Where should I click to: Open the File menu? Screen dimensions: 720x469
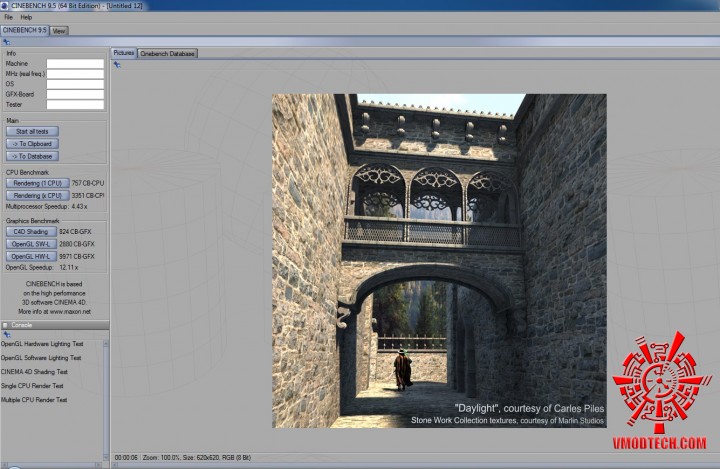8,17
